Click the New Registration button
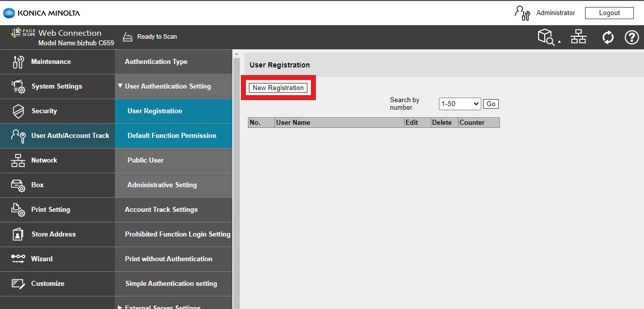The height and width of the screenshot is (309, 644). tap(278, 88)
